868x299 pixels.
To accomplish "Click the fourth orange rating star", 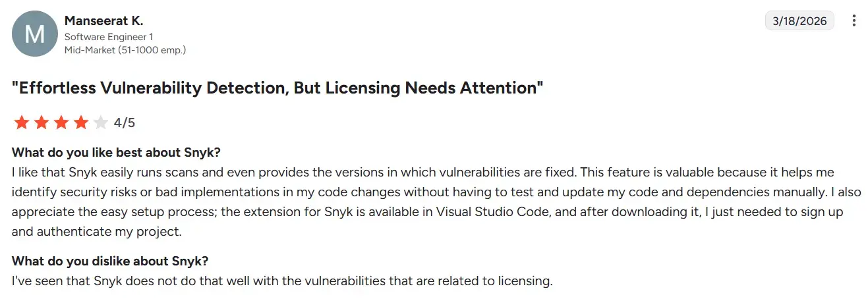I will [80, 122].
